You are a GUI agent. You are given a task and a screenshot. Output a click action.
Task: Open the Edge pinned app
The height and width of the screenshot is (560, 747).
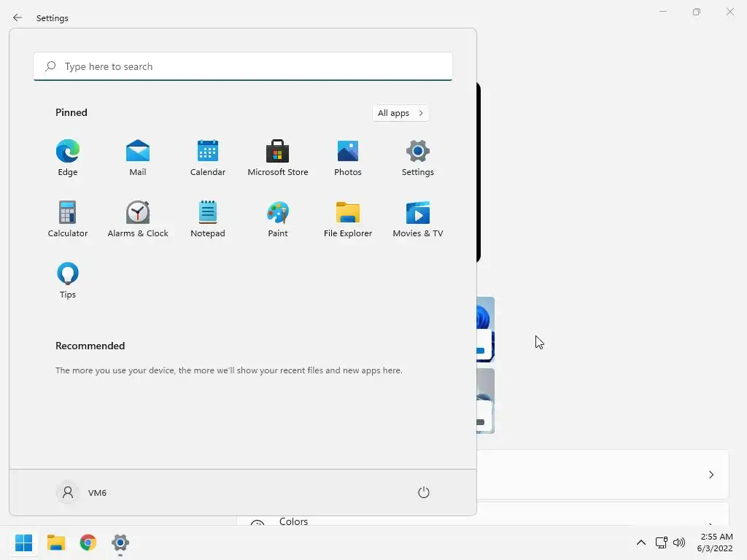point(68,158)
